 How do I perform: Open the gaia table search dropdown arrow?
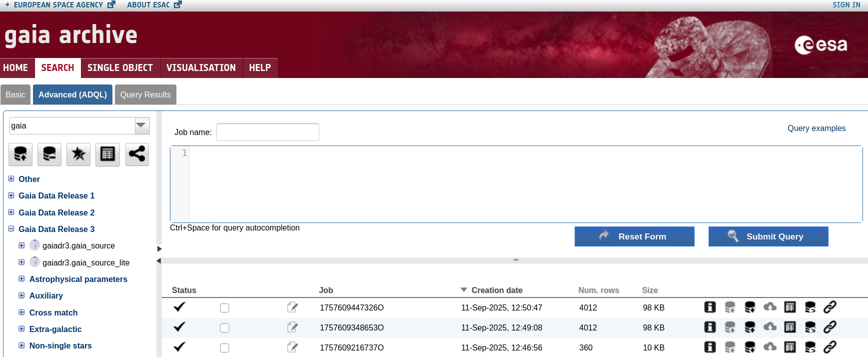click(x=142, y=125)
